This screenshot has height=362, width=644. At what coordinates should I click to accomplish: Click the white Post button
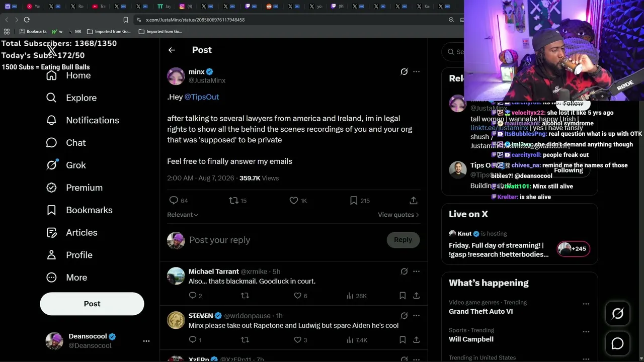point(92,304)
